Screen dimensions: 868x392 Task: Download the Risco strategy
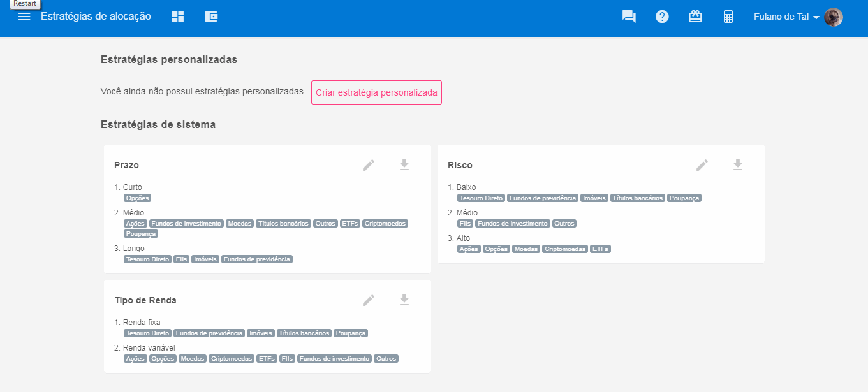click(x=737, y=165)
